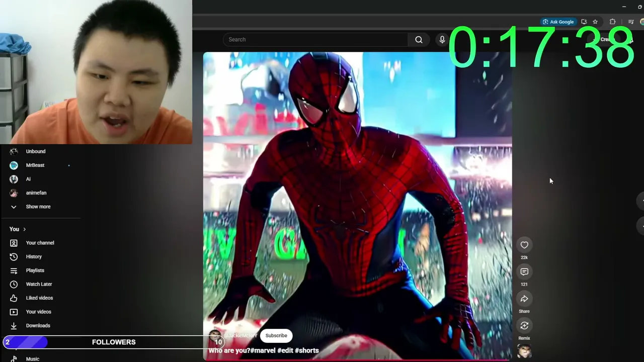Click the Liked videos thumbs-up icon

(x=14, y=298)
